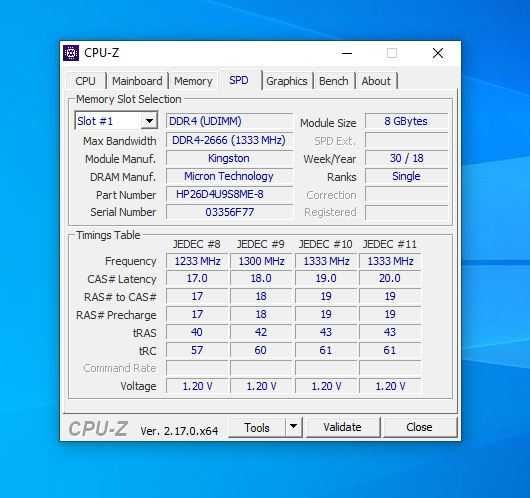The width and height of the screenshot is (530, 498).
Task: Click the empty Registered field
Action: click(407, 212)
